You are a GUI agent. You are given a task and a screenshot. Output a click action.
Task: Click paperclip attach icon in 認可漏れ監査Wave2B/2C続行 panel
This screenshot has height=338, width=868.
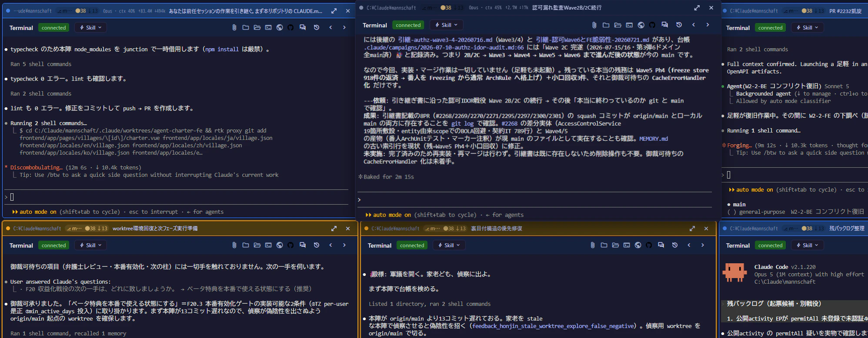tap(594, 25)
